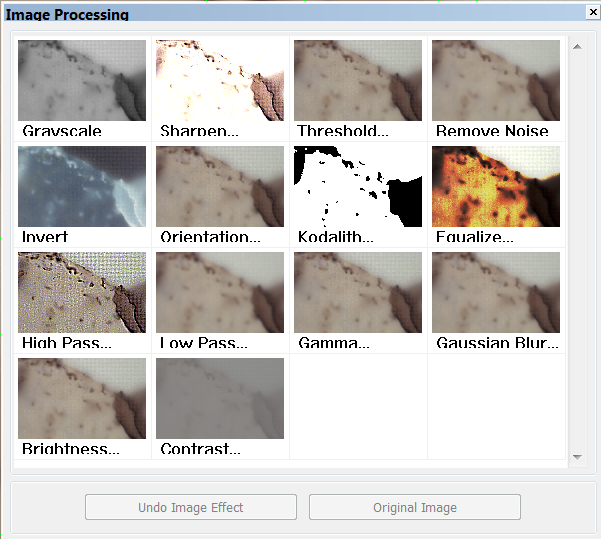The height and width of the screenshot is (539, 601).
Task: Choose the Remove Noise effect thumbnail
Action: point(496,81)
